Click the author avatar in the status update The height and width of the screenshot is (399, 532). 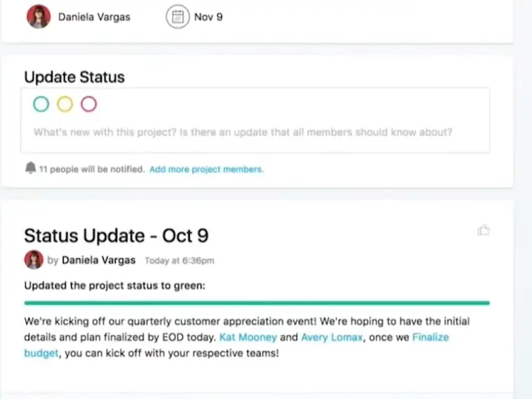[x=34, y=260]
